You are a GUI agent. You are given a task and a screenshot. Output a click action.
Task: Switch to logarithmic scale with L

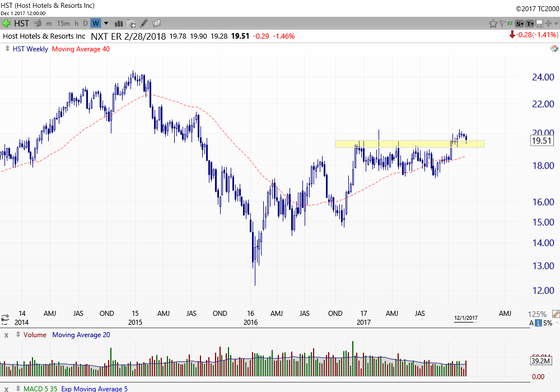pos(538,323)
